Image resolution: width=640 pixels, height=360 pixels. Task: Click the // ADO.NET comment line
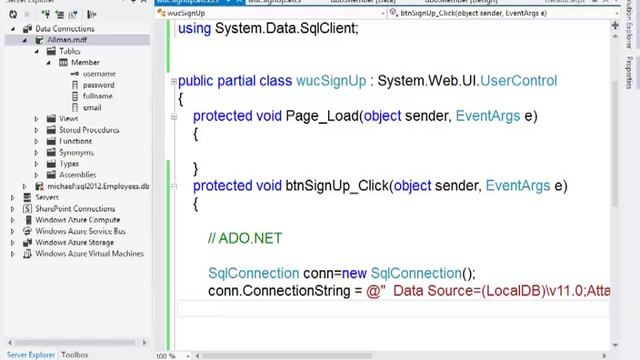245,238
